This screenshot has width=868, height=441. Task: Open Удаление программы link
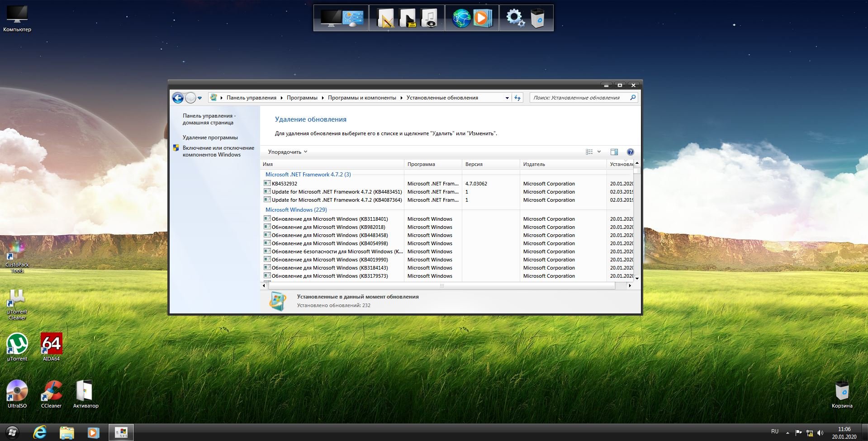210,138
